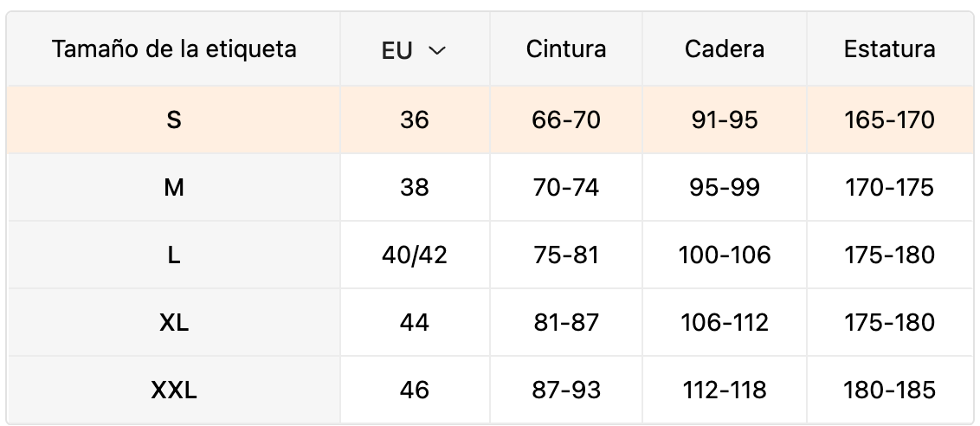980x426 pixels.
Task: Click hip value 112-118 cell
Action: 725,390
